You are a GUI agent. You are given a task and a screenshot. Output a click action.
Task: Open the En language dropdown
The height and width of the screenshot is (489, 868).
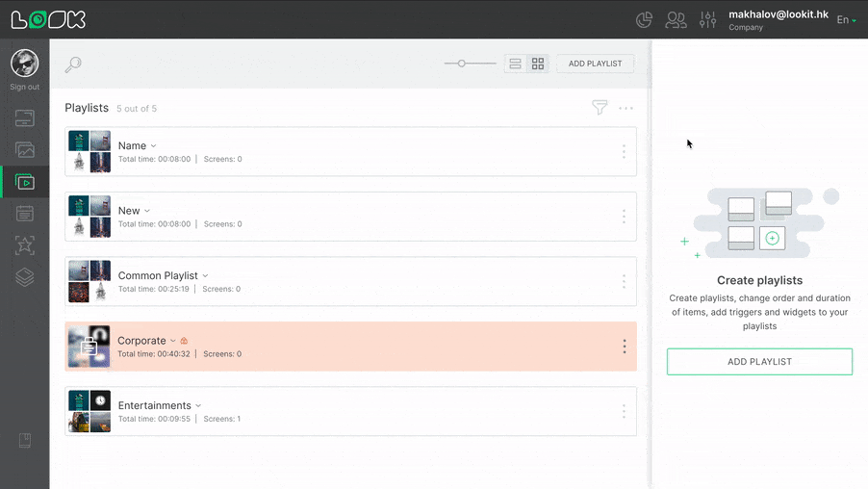[x=846, y=20]
